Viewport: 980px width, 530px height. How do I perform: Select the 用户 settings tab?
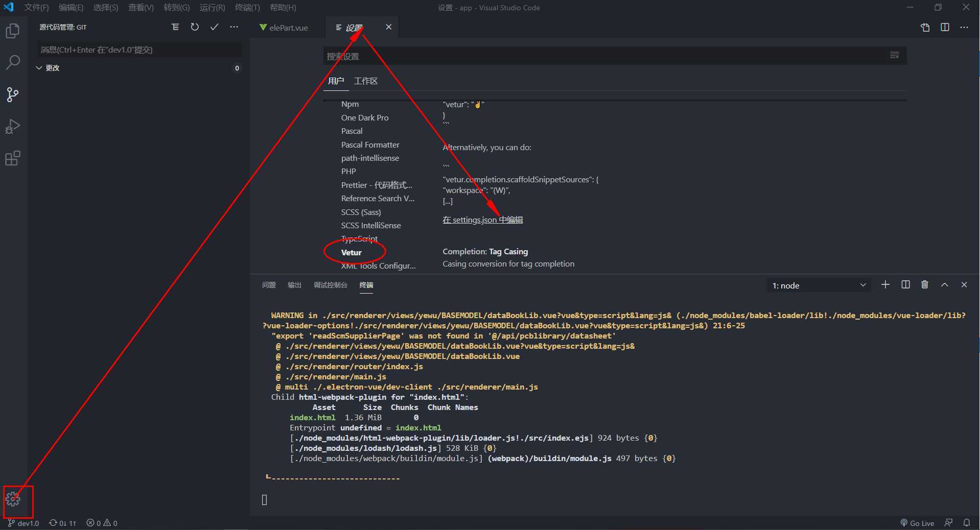click(336, 81)
